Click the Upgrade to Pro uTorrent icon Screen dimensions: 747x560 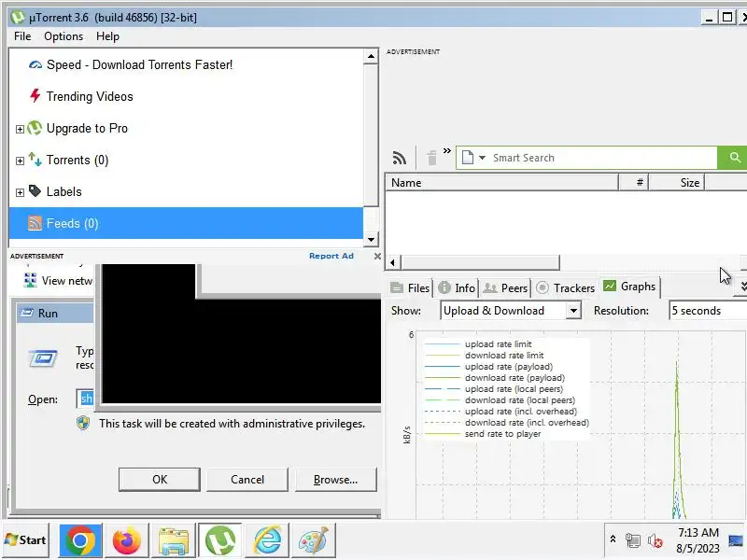tap(35, 128)
